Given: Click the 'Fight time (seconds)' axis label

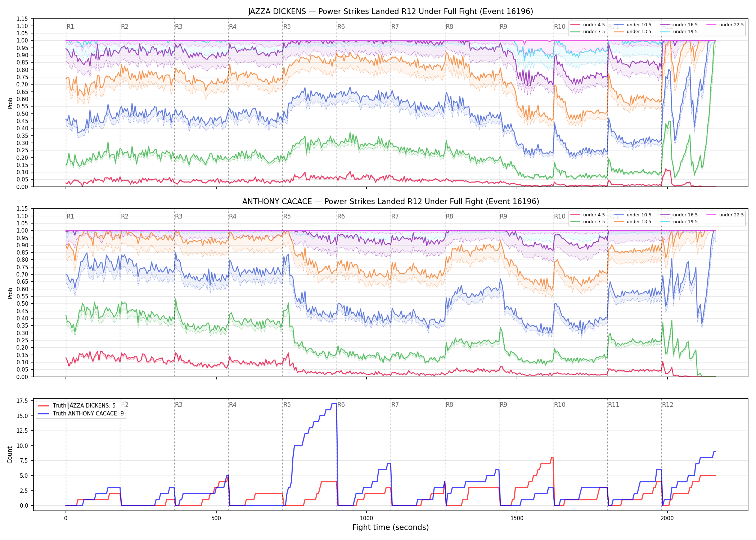Looking at the screenshot, I should [x=391, y=527].
